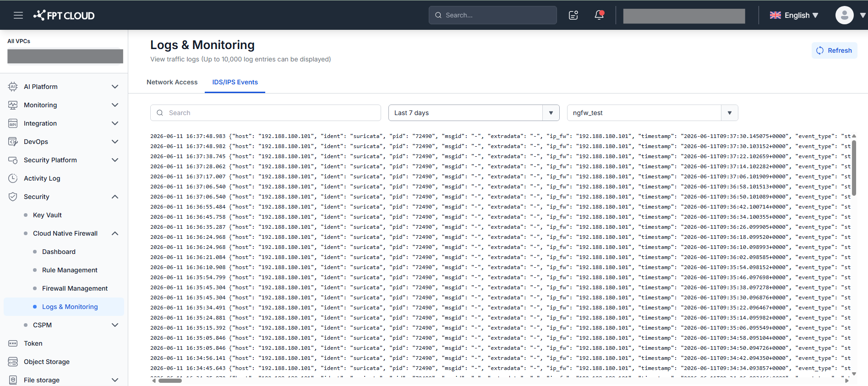
Task: Click the log Search input field
Action: tap(266, 113)
